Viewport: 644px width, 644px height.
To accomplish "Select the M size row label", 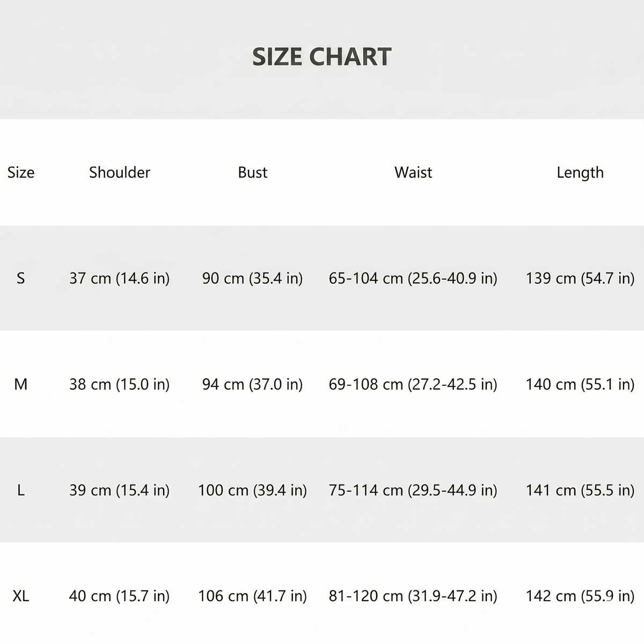I will (x=21, y=384).
